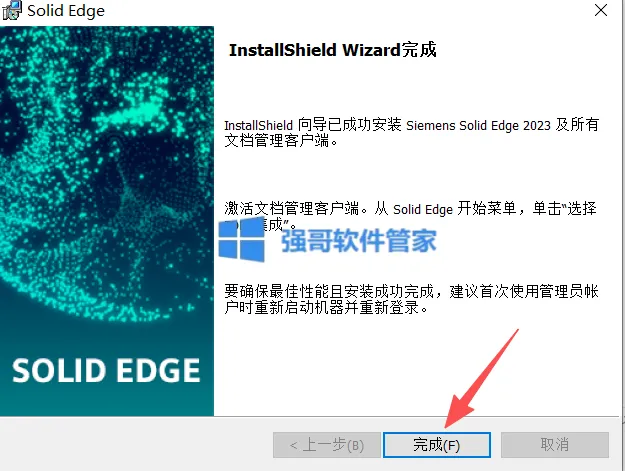The height and width of the screenshot is (471, 625).
Task: Click the InstallShield Wizard完成 heading
Action: coord(332,50)
